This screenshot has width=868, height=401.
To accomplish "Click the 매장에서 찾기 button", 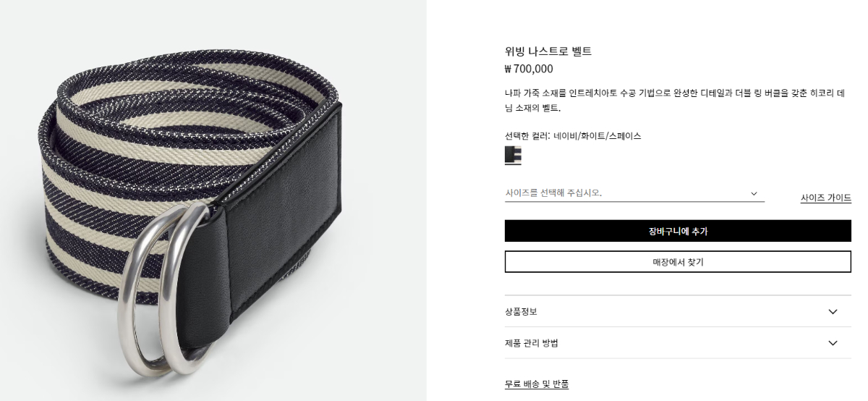I will coord(678,262).
